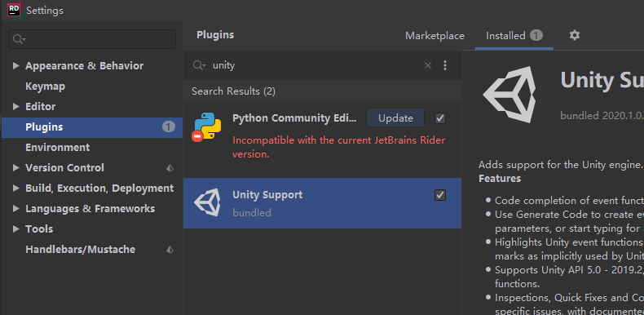Screen dimensions: 644x315
Task: Focus the settings search field in sidebar
Action: click(x=92, y=39)
